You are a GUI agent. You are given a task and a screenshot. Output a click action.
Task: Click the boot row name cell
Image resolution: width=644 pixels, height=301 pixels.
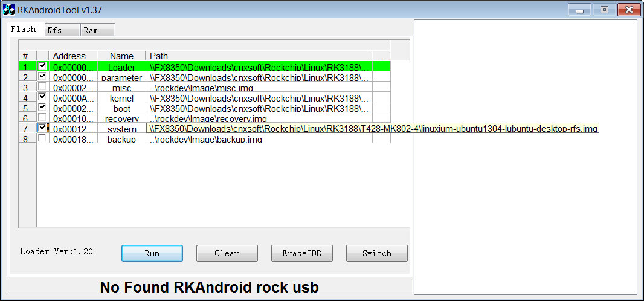pos(121,107)
